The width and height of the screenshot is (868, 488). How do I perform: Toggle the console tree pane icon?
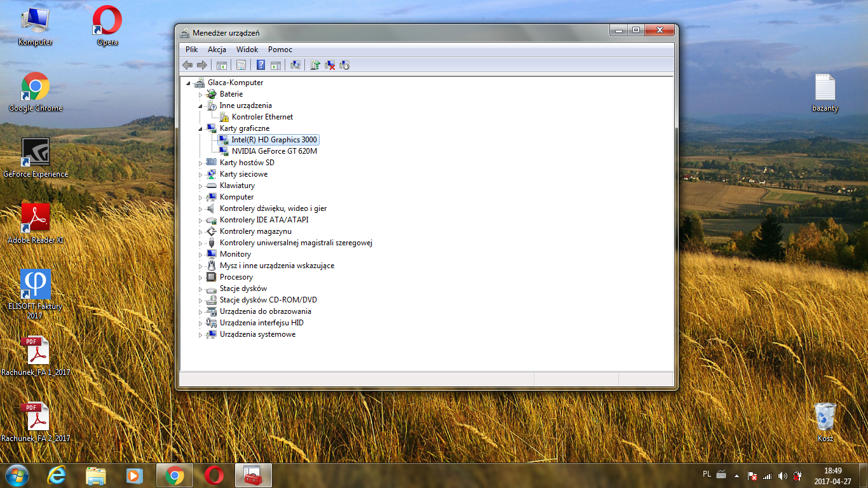coord(222,65)
